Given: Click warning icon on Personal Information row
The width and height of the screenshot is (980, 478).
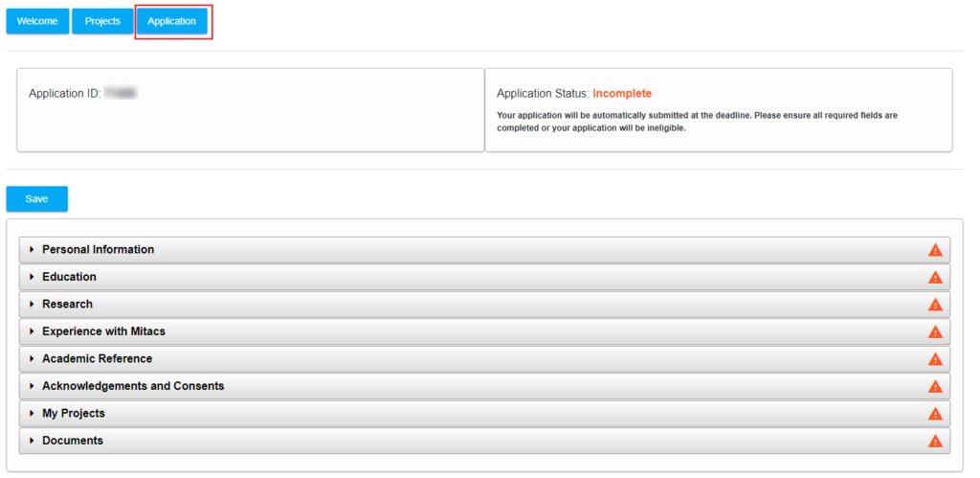Looking at the screenshot, I should point(934,250).
